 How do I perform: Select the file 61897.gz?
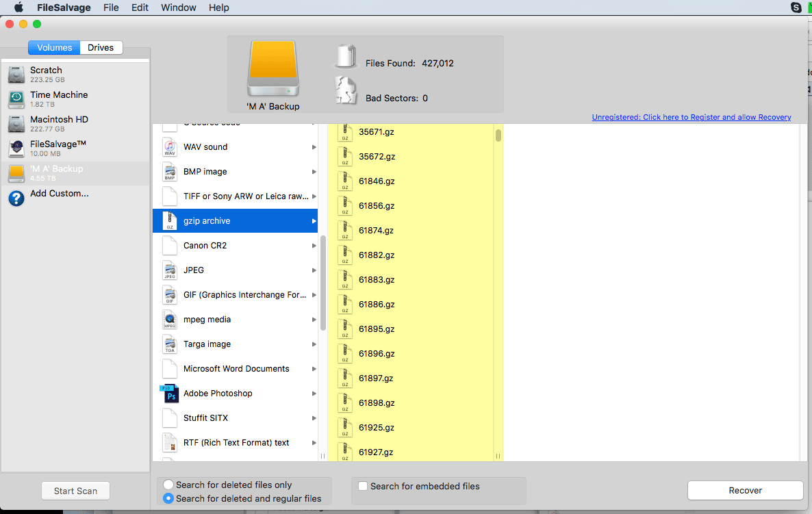[x=376, y=378]
